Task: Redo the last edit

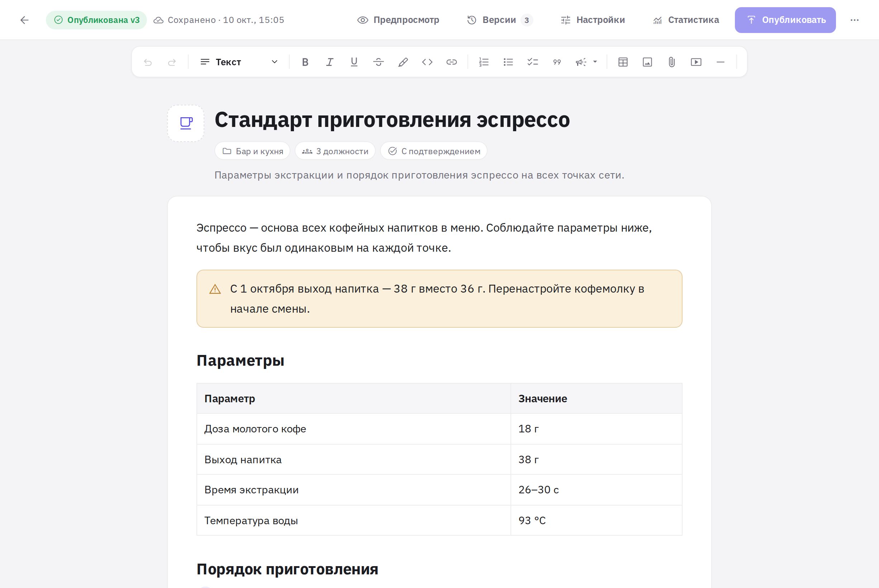Action: pyautogui.click(x=172, y=62)
